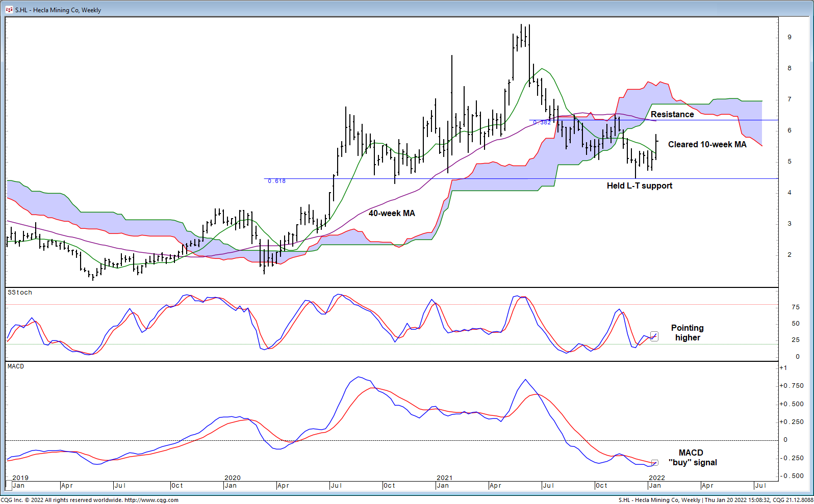This screenshot has width=814, height=504.
Task: Click price axis value 7
Action: point(790,99)
